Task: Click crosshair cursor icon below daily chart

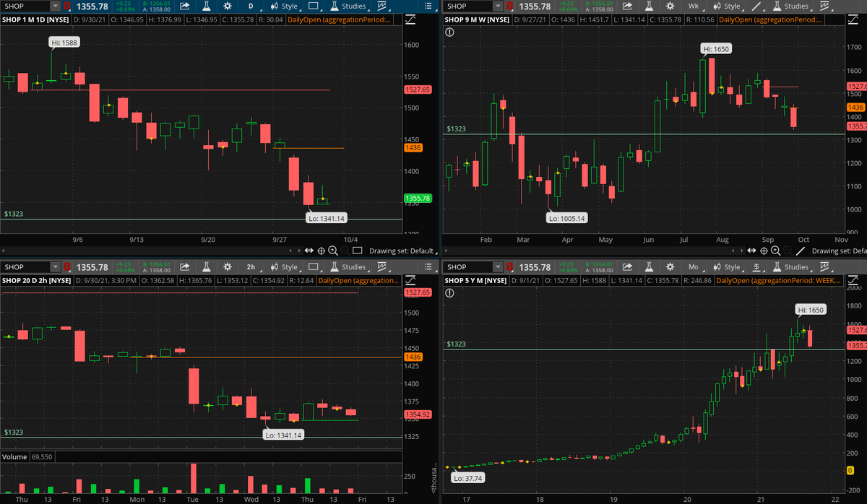Action: (322, 251)
